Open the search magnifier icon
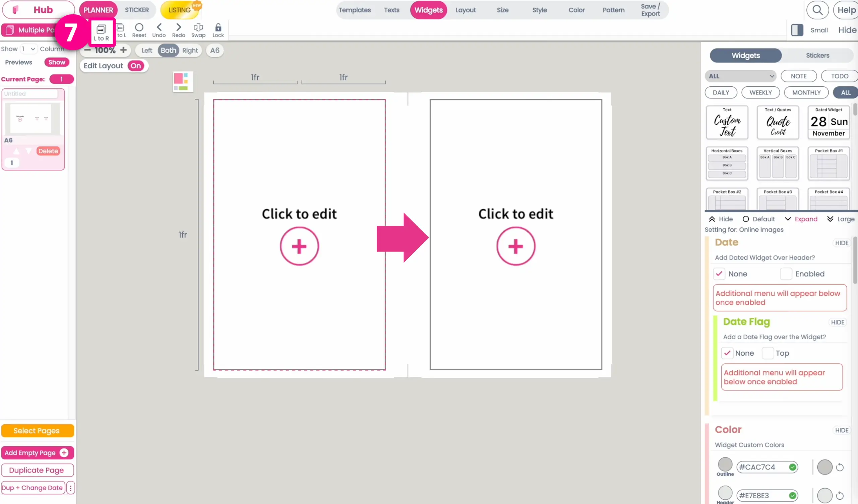The image size is (858, 504). [817, 10]
